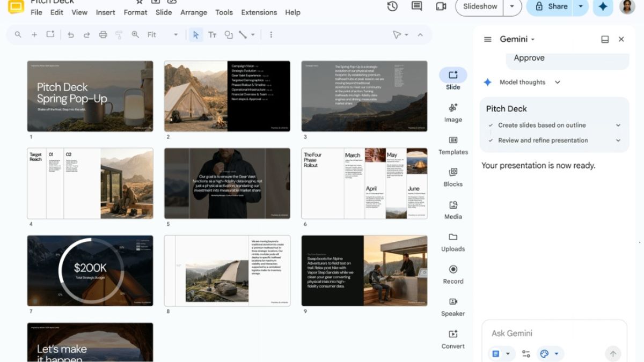Select the Shape tool
The width and height of the screenshot is (644, 362).
(229, 35)
